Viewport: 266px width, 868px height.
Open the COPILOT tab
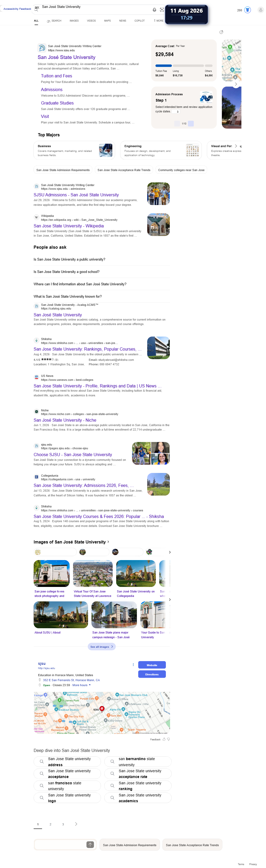click(x=139, y=21)
